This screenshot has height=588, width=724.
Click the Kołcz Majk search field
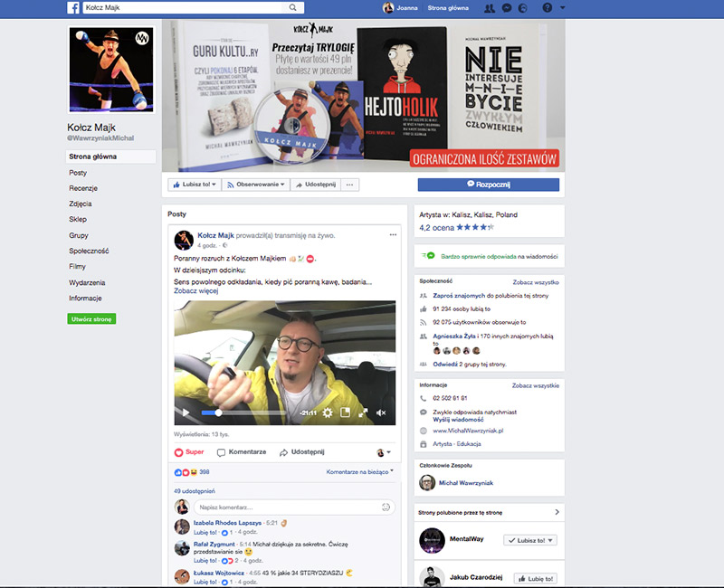(x=185, y=7)
